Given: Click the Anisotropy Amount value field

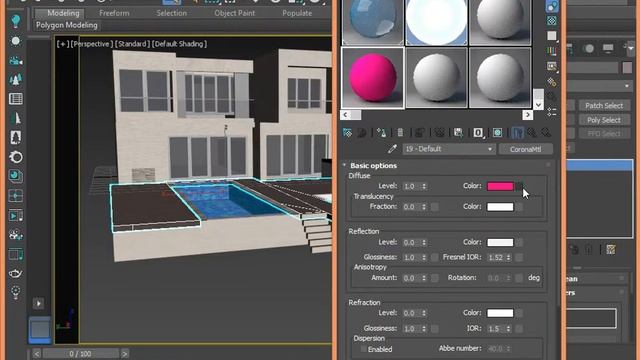Looking at the screenshot, I should 411,278.
